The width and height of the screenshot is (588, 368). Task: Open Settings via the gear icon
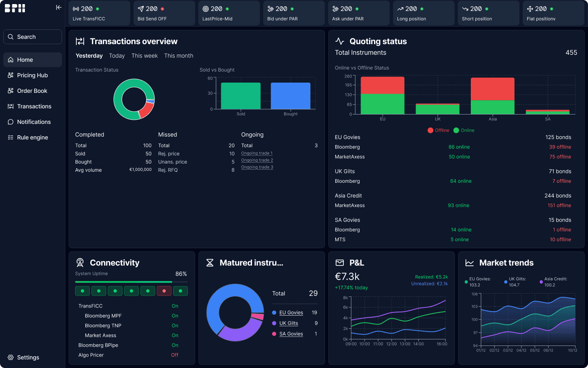click(x=11, y=357)
